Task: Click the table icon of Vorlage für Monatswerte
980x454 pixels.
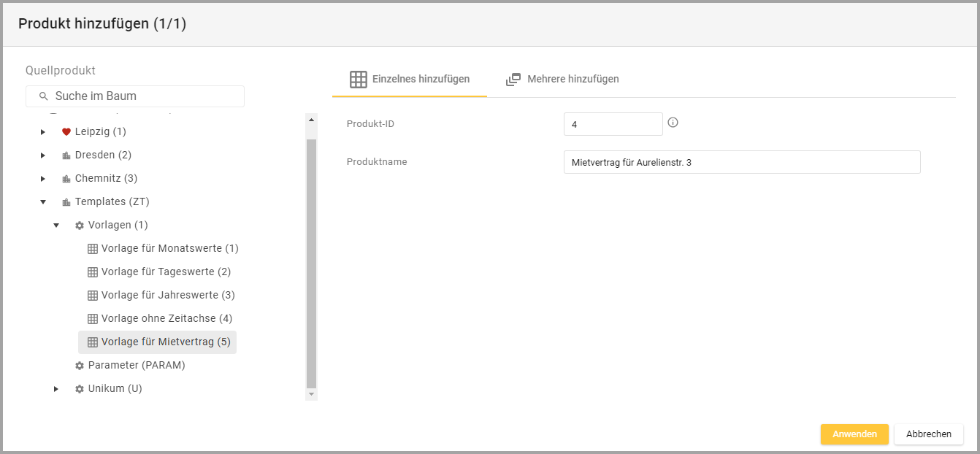Action: pyautogui.click(x=93, y=249)
